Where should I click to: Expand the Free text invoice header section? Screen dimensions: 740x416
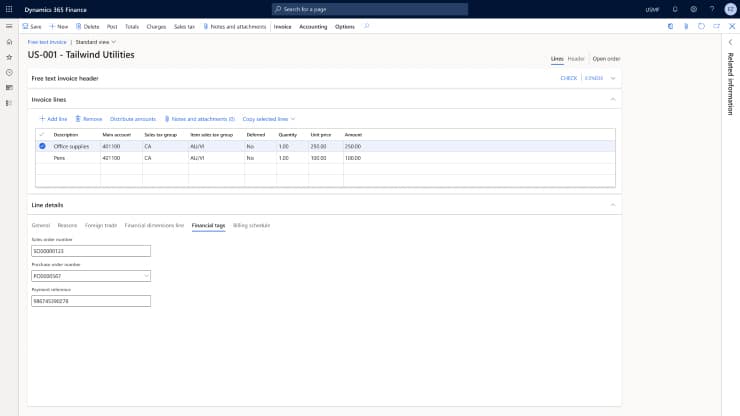[x=613, y=78]
